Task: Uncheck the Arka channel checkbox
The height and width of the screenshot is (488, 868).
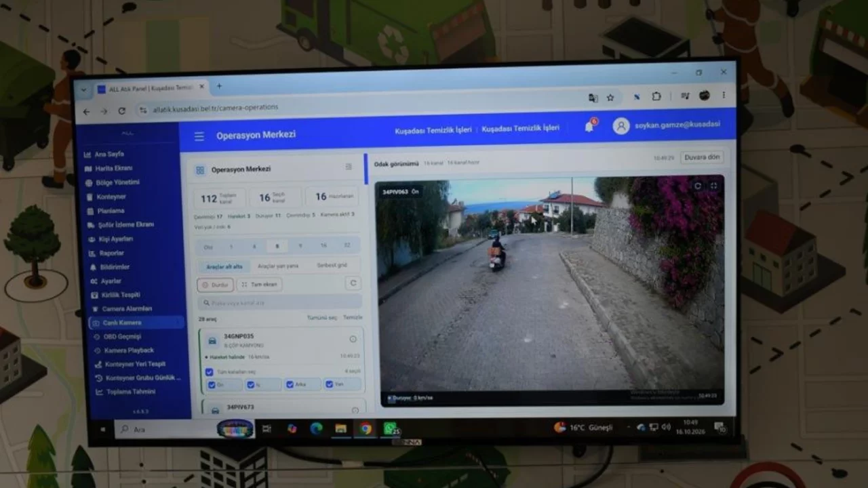Action: (290, 384)
